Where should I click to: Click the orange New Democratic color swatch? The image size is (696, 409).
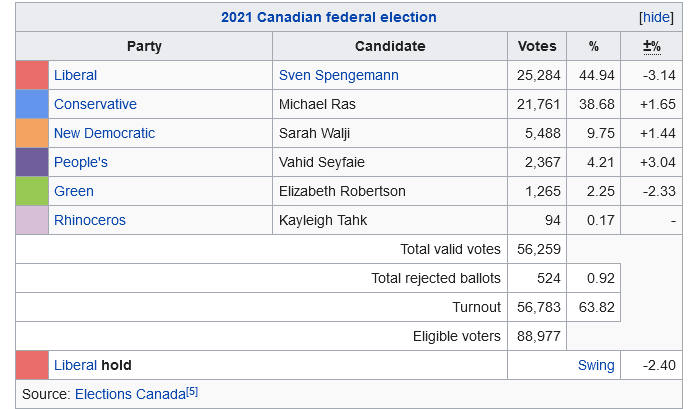coord(32,133)
